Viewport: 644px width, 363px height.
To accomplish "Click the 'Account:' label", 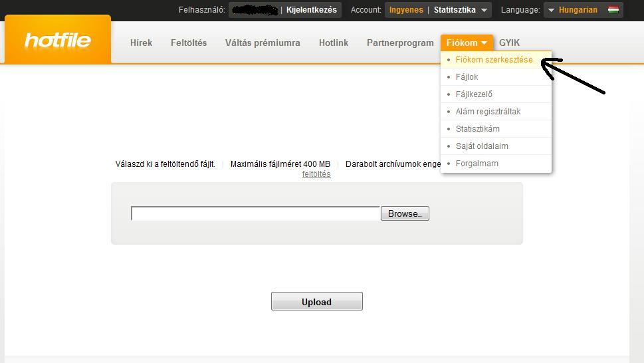I will pyautogui.click(x=366, y=10).
